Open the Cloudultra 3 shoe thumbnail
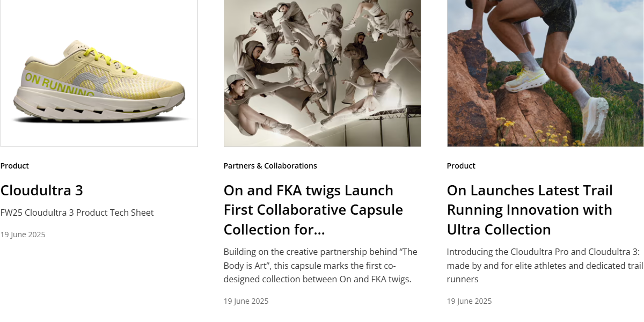644x322 pixels. [x=99, y=73]
